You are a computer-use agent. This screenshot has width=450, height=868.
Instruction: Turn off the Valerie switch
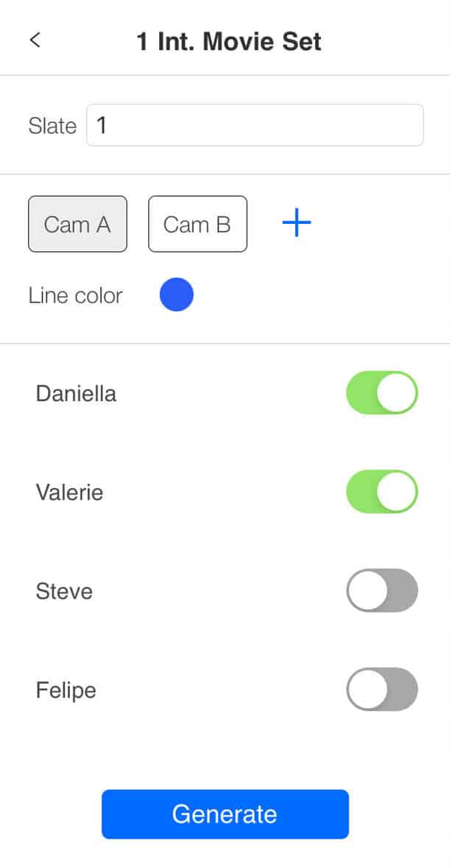coord(382,491)
